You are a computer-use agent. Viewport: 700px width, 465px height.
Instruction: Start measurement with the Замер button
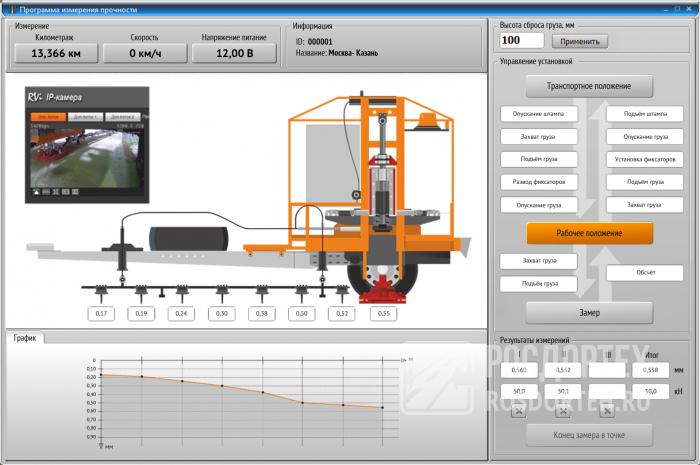point(589,312)
